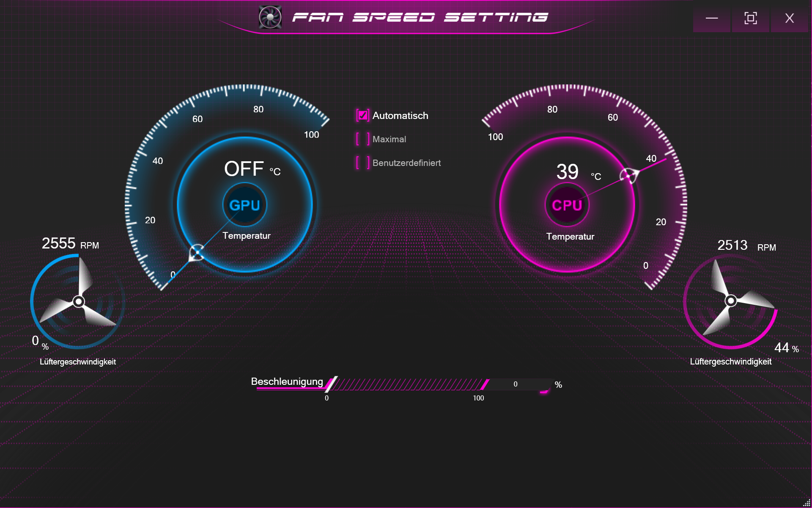Click the Automatisch label text
The height and width of the screenshot is (508, 812).
point(400,116)
